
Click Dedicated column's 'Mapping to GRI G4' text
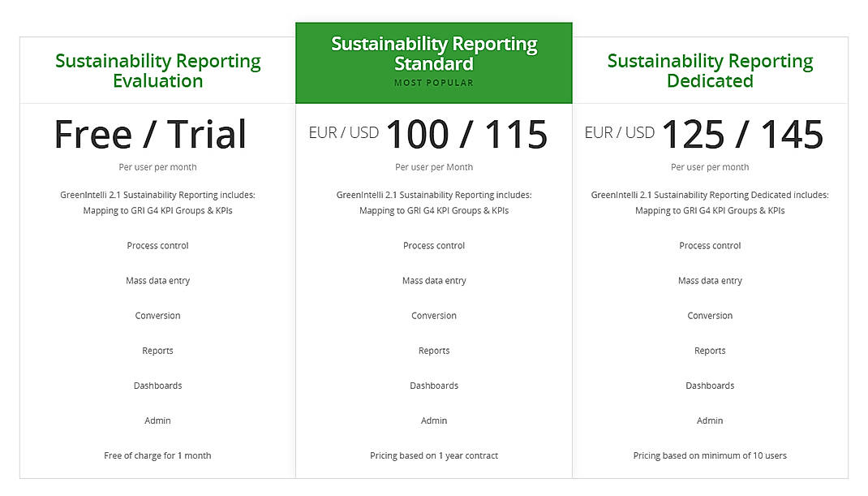pos(710,210)
